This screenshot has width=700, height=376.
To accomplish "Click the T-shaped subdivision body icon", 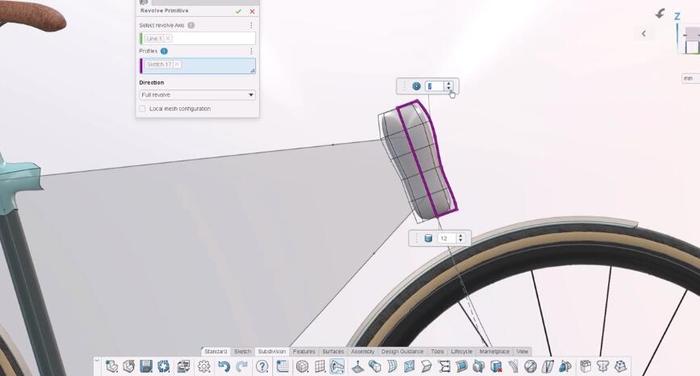I will (603, 367).
